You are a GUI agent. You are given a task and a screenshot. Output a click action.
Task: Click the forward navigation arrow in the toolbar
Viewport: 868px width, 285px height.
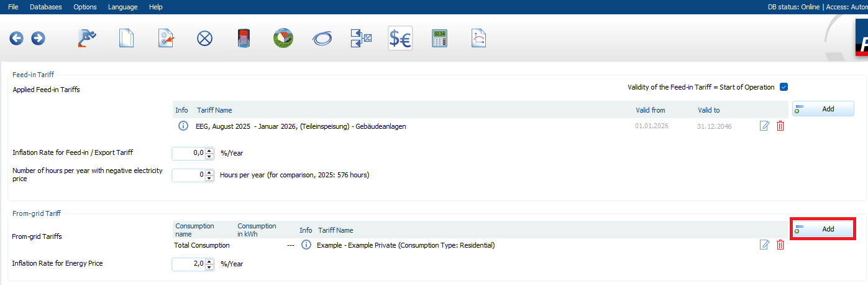point(38,39)
